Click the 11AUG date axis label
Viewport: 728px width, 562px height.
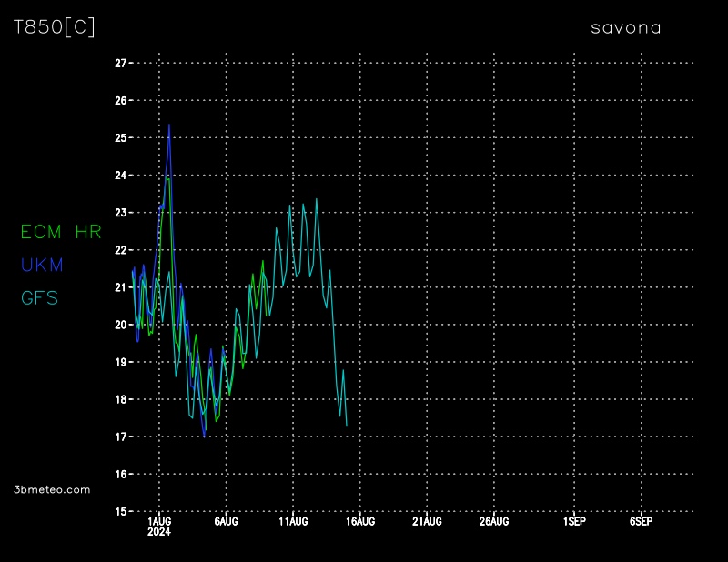point(293,522)
